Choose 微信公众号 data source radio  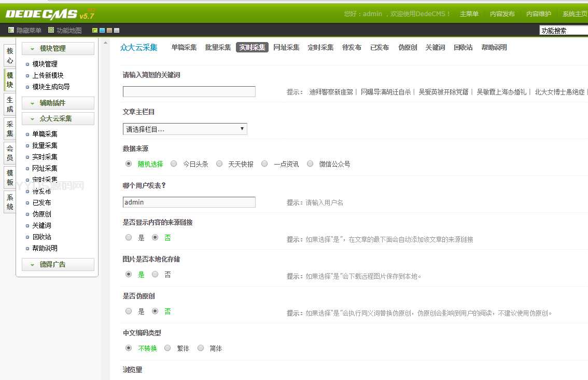click(x=310, y=164)
